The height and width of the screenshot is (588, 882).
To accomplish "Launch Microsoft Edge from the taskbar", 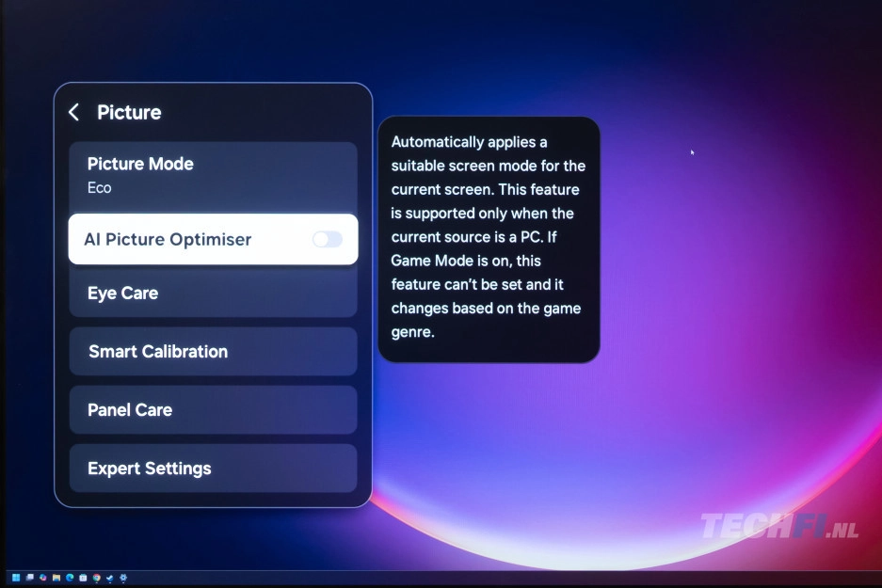I will [70, 578].
